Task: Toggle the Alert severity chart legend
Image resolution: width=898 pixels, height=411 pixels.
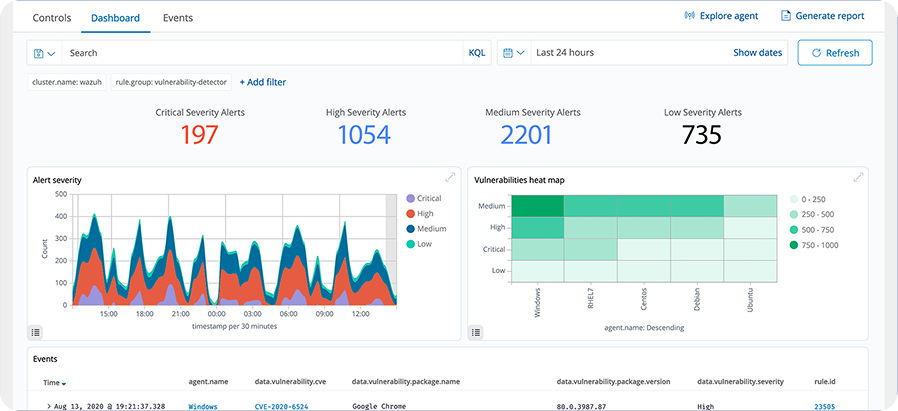Action: pyautogui.click(x=36, y=331)
